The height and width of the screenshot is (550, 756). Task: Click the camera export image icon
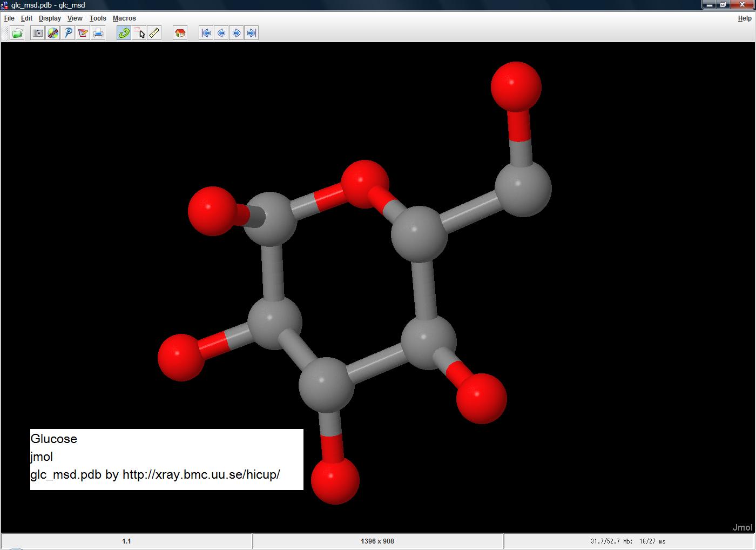click(37, 33)
